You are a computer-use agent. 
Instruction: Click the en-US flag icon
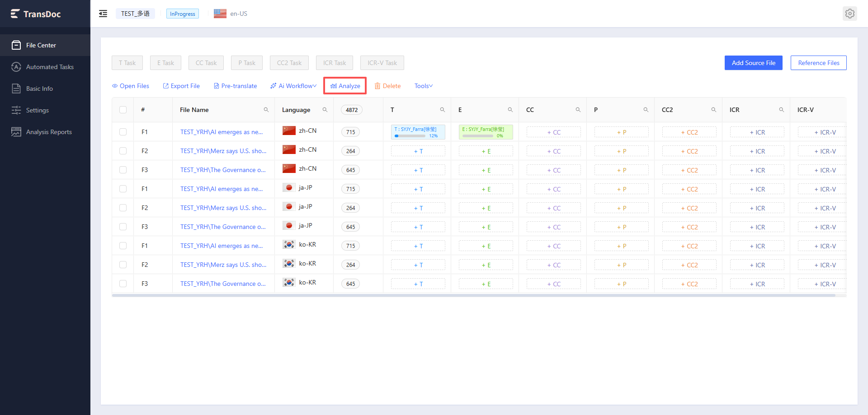[220, 14]
